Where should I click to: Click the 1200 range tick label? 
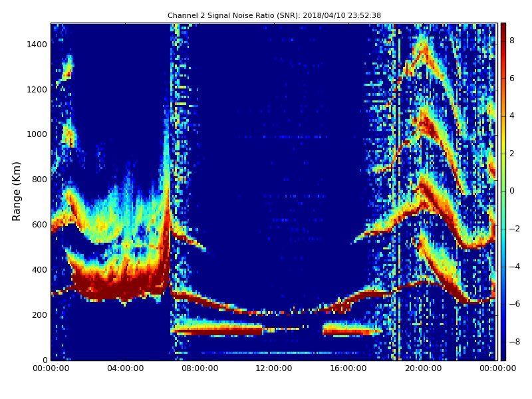(37, 90)
